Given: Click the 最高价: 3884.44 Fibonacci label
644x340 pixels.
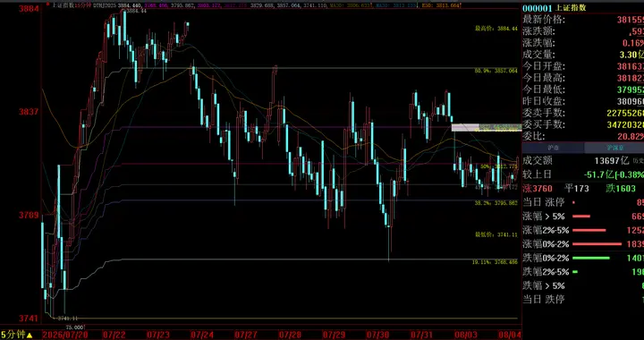Looking at the screenshot, I should (496, 29).
